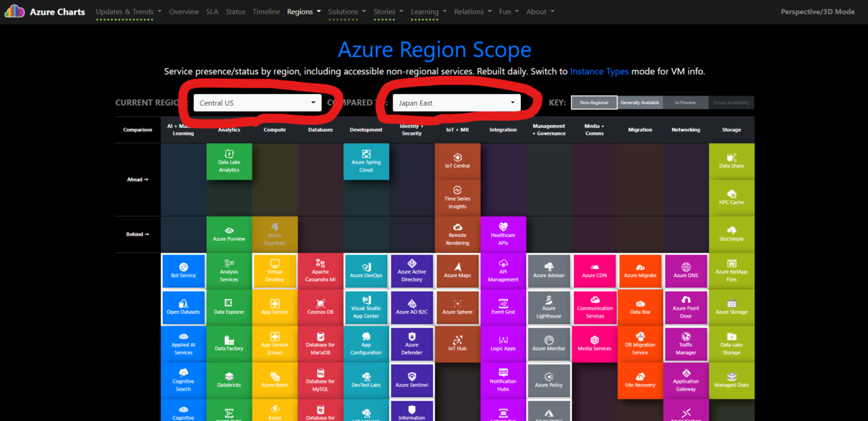This screenshot has height=421, width=868.
Task: Open the Data Share tile
Action: pyautogui.click(x=731, y=161)
